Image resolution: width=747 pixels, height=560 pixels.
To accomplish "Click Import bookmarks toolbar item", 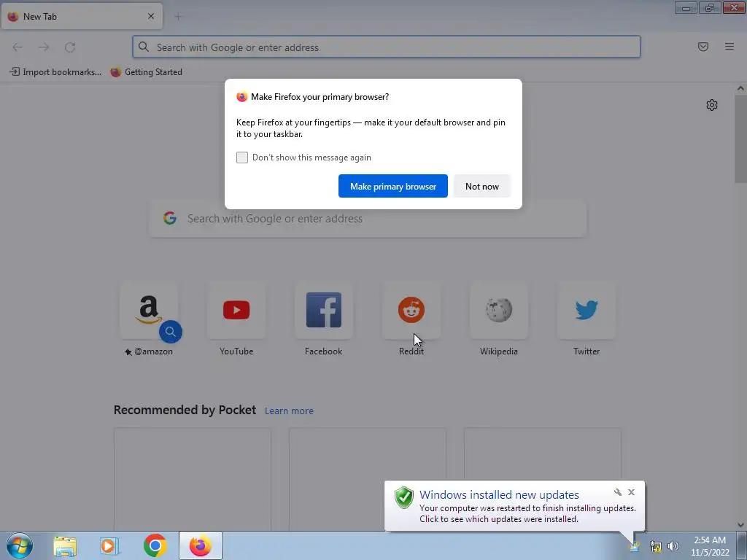I will [55, 72].
